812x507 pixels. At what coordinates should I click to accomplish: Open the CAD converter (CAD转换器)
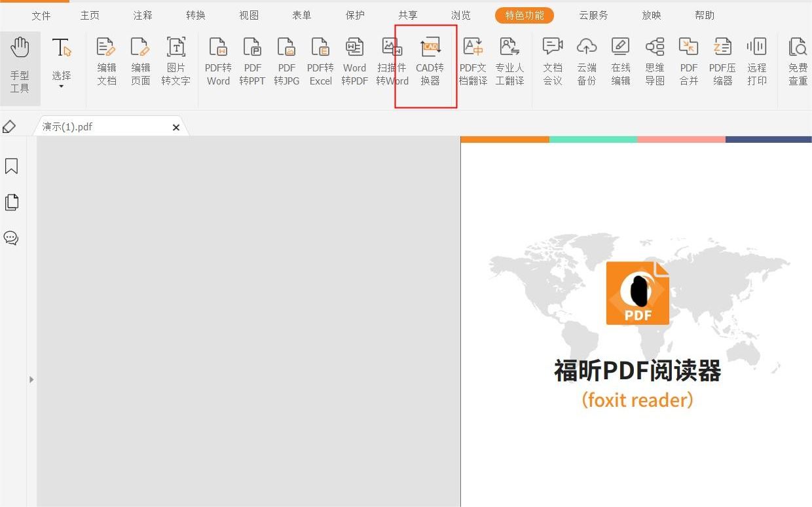pyautogui.click(x=430, y=62)
